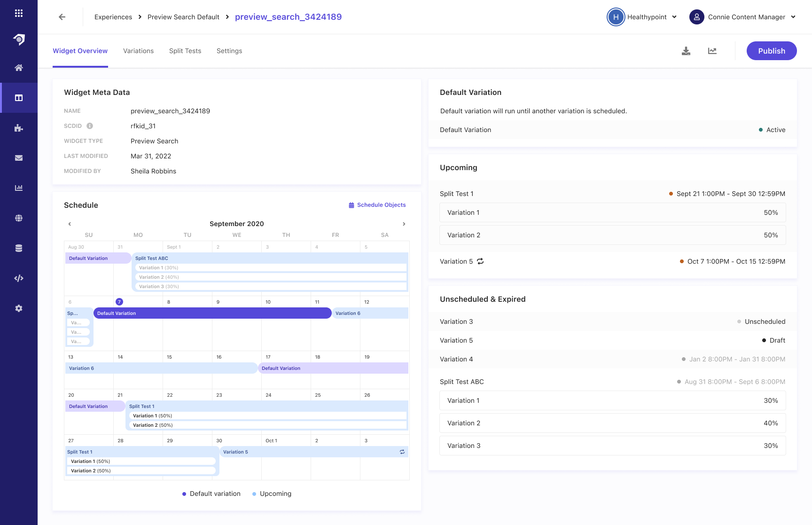Go to Home icon in sidebar
The image size is (812, 525).
coord(19,68)
